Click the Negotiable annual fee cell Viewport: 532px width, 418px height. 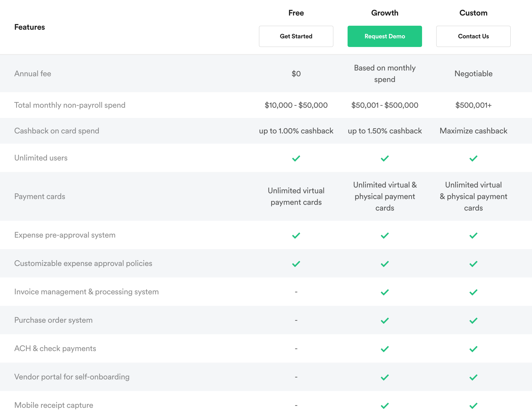pos(473,74)
